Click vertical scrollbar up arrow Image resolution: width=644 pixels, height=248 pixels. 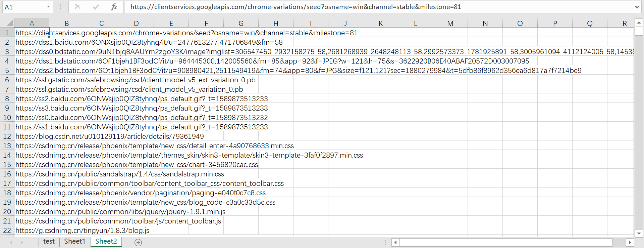coord(639,23)
